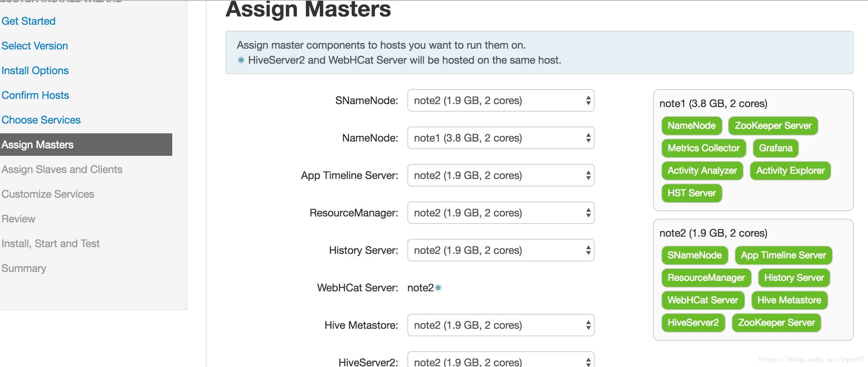Open the Select Version step
The height and width of the screenshot is (367, 868).
35,46
